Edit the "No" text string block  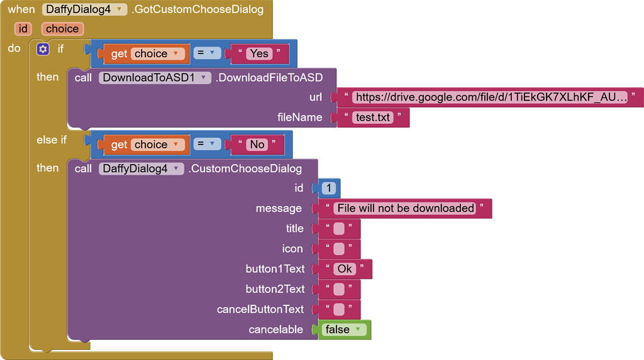click(257, 145)
